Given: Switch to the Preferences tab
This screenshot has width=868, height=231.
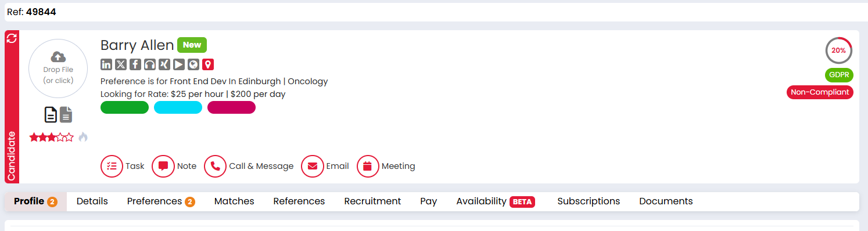Looking at the screenshot, I should (x=161, y=201).
